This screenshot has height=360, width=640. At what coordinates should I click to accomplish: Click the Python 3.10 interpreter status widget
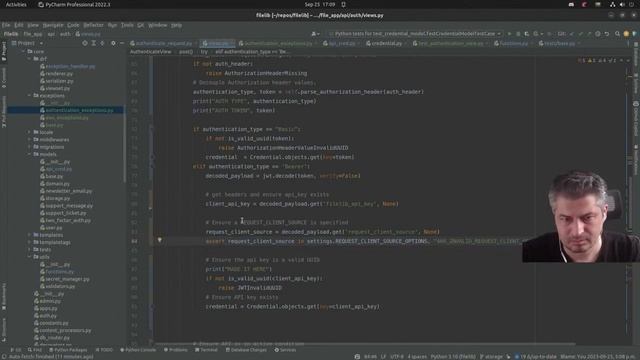tap(453, 357)
